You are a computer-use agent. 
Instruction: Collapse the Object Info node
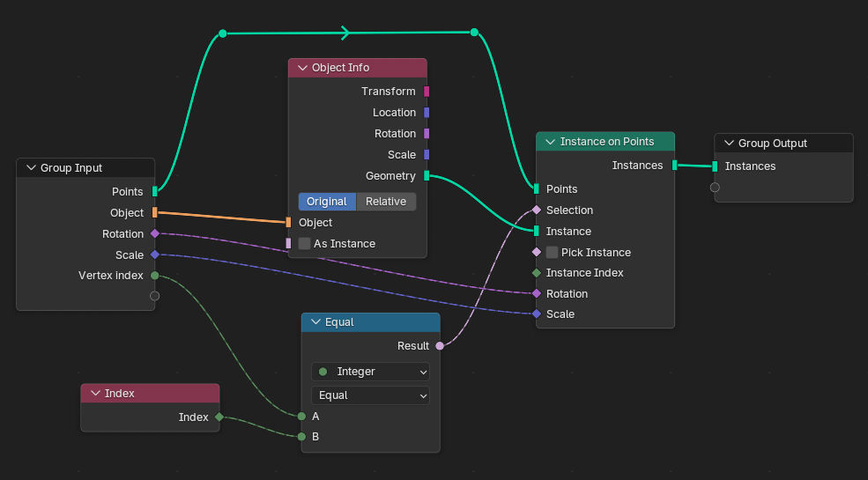coord(302,68)
